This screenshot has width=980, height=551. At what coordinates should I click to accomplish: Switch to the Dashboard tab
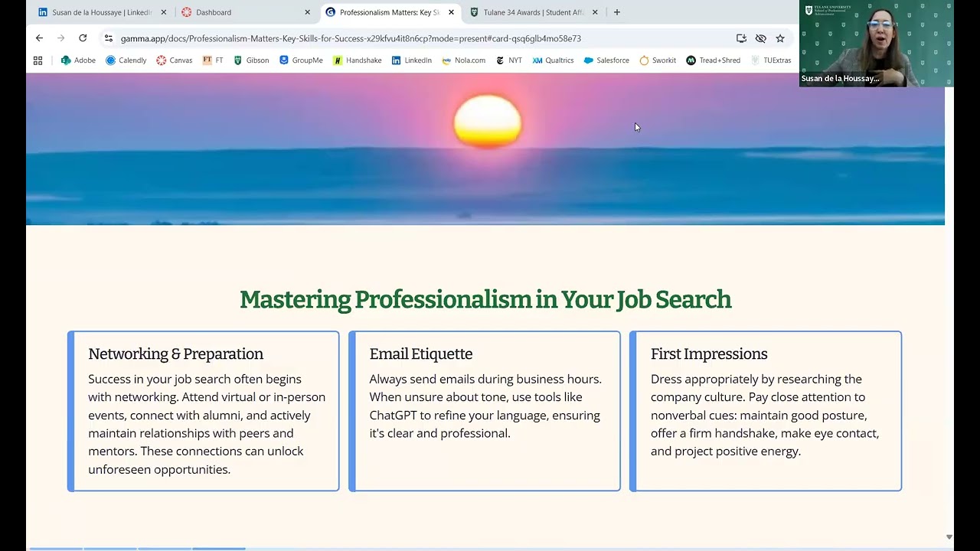click(245, 12)
